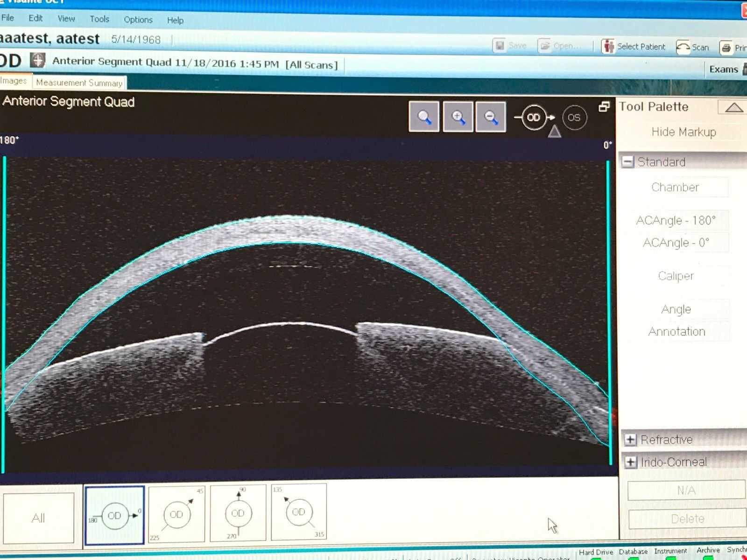Open the Tools menu

coord(99,19)
